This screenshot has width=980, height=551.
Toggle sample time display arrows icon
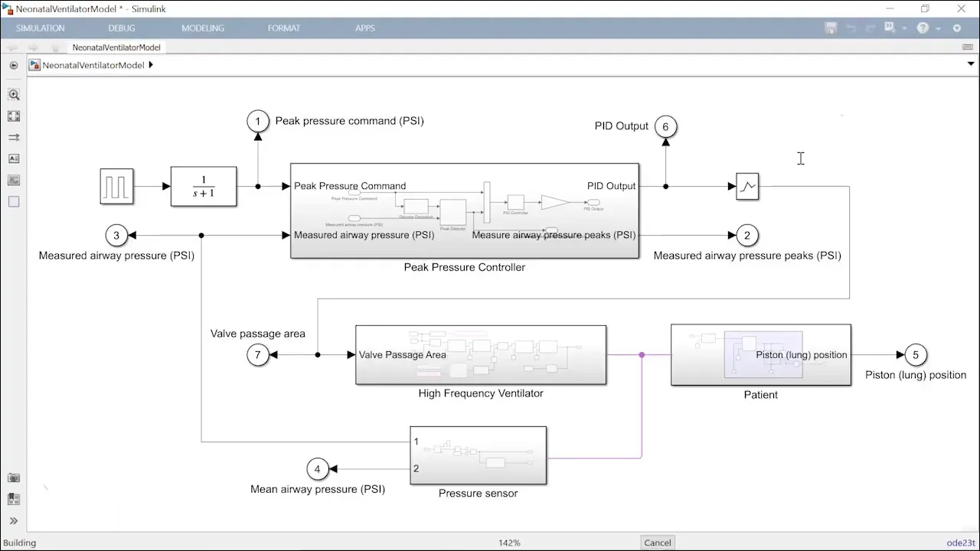coord(14,138)
